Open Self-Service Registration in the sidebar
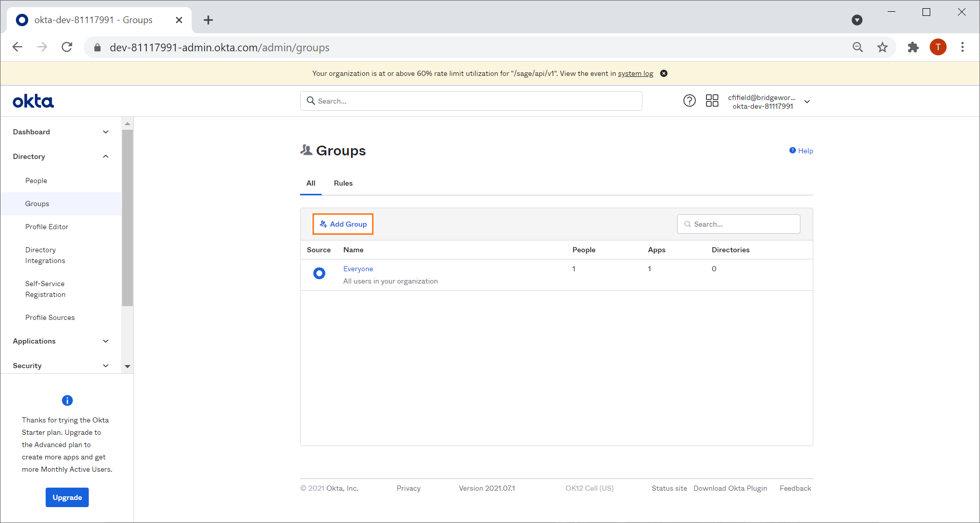 coord(45,289)
